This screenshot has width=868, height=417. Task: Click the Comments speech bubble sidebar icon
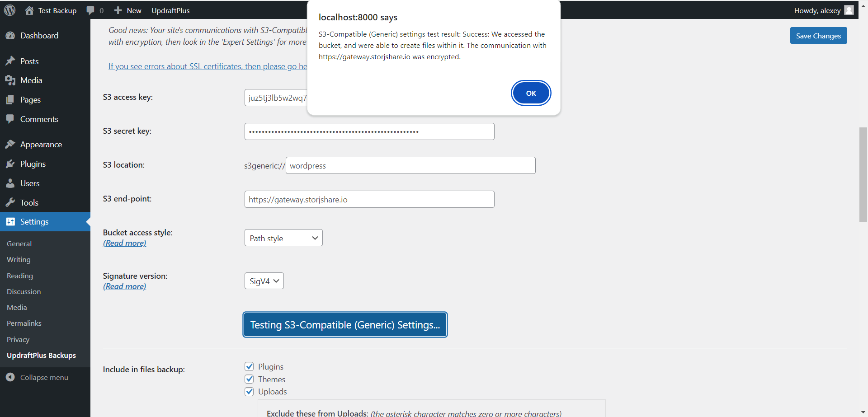[10, 119]
